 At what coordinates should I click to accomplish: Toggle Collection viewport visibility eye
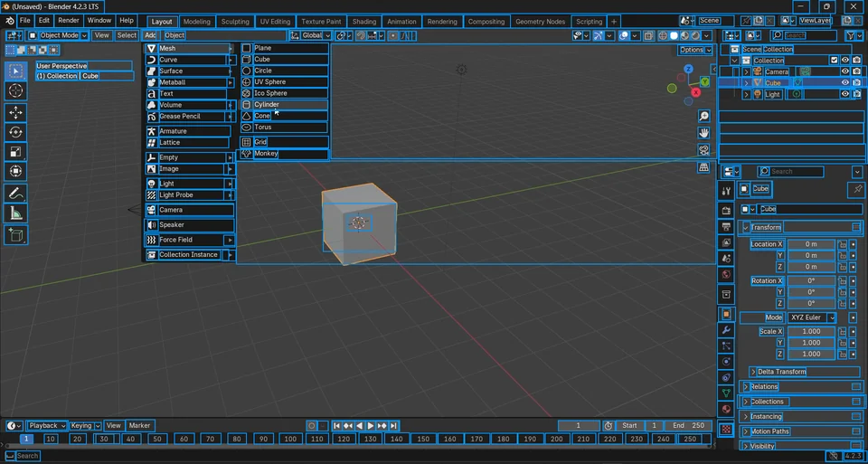(844, 61)
